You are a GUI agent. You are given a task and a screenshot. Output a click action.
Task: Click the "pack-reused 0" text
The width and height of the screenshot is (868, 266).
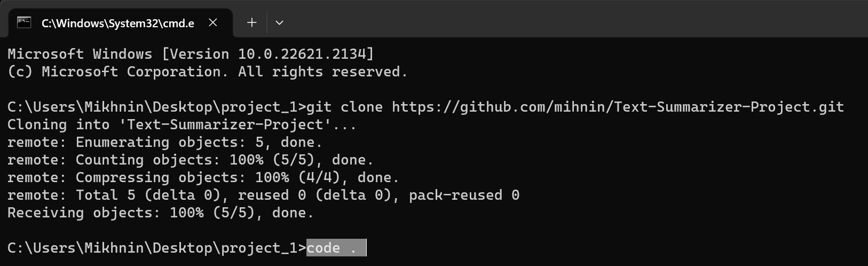click(x=464, y=195)
